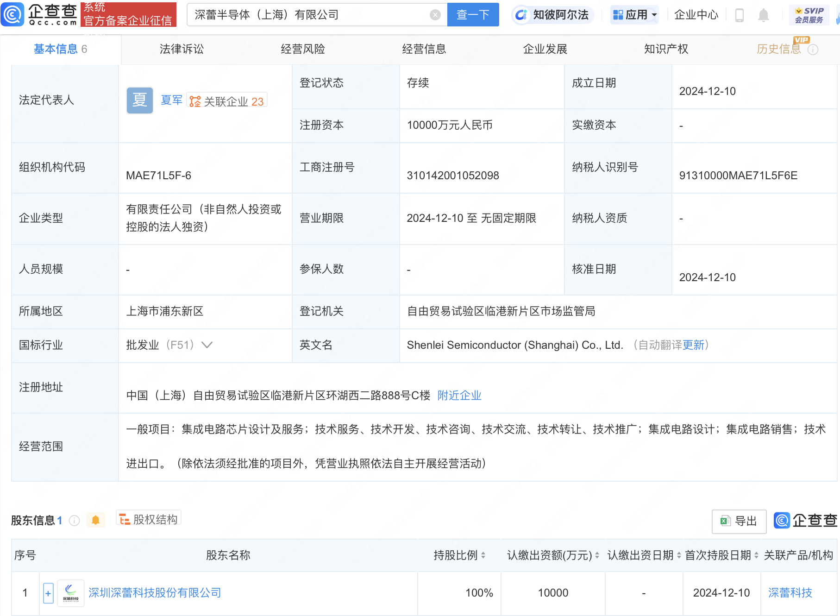Click the Excel export icon beside 导出

(725, 521)
